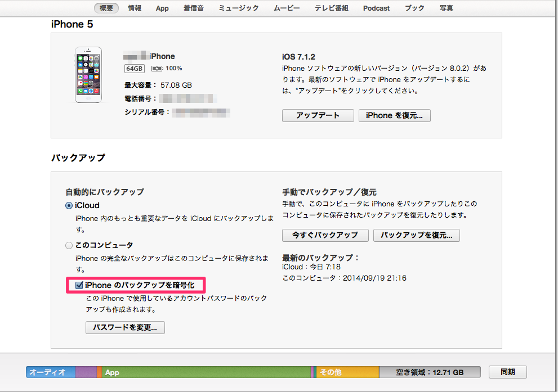The image size is (558, 392).
Task: Click the battery status icon
Action: [157, 68]
